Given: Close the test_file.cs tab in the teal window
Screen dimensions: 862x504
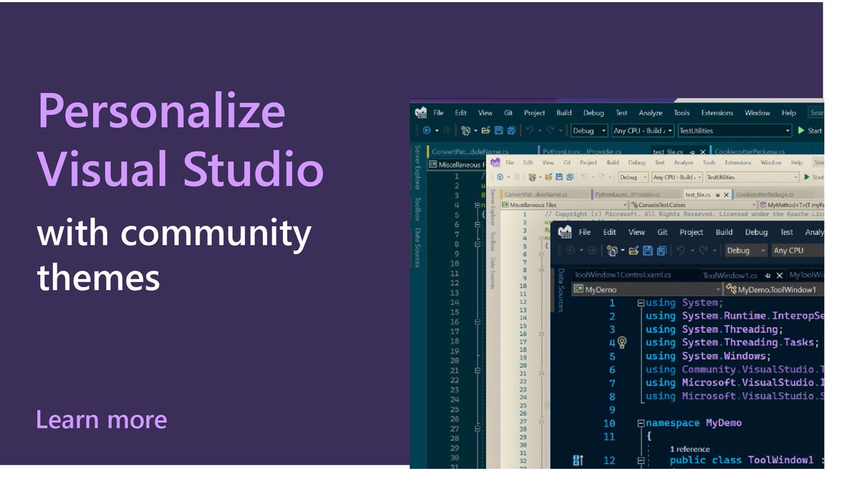Looking at the screenshot, I should pyautogui.click(x=702, y=152).
